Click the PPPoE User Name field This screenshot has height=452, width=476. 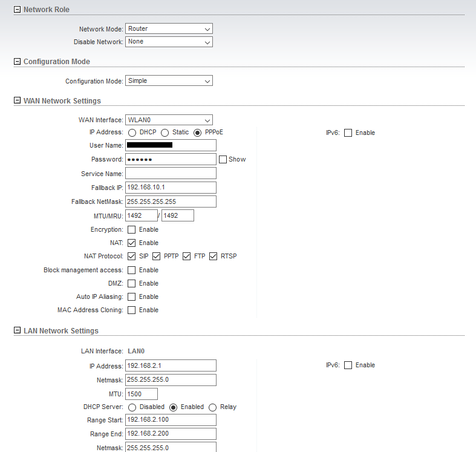click(171, 145)
